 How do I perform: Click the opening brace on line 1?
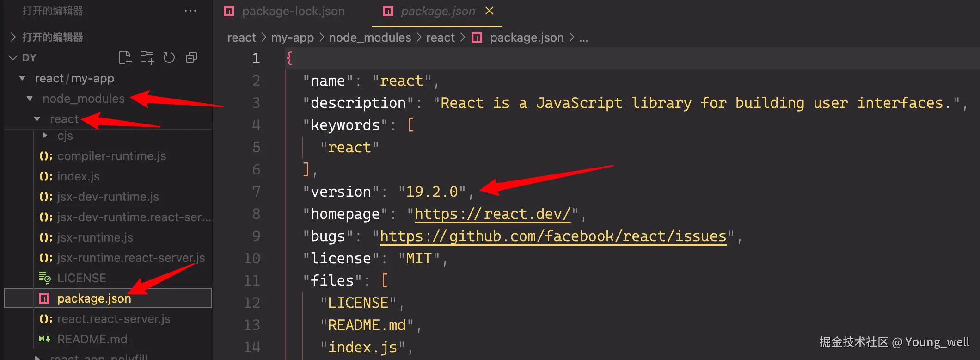pos(289,58)
